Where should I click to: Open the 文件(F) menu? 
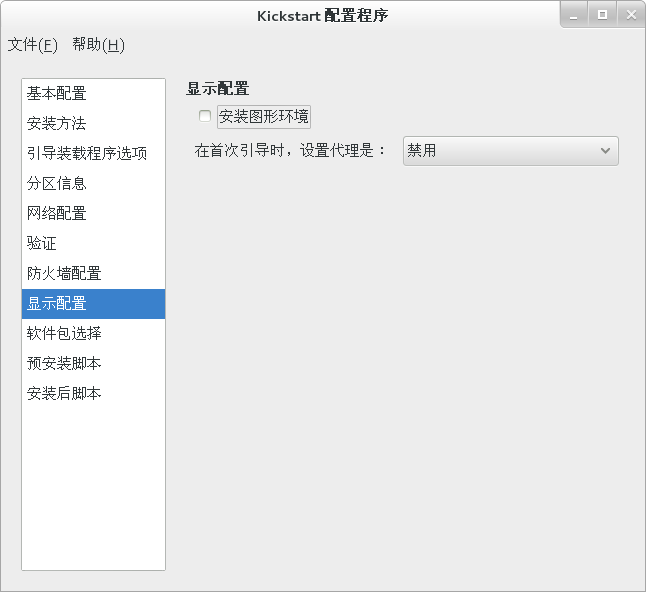(33, 44)
